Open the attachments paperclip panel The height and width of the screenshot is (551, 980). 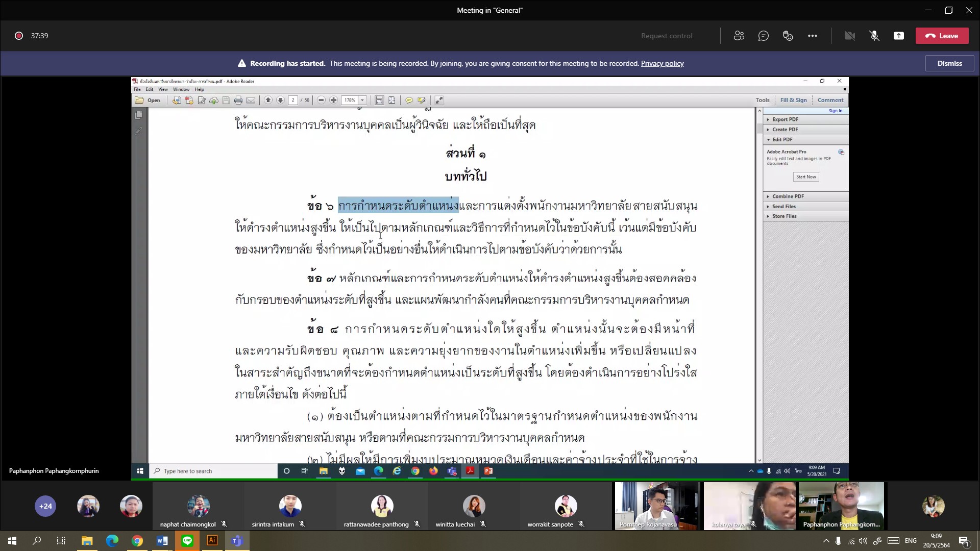coord(138,131)
